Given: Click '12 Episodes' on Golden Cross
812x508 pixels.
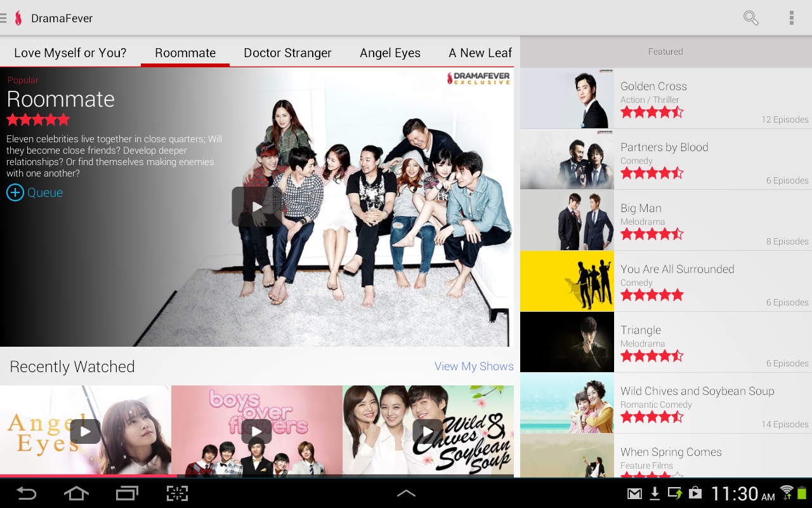Looking at the screenshot, I should tap(785, 119).
